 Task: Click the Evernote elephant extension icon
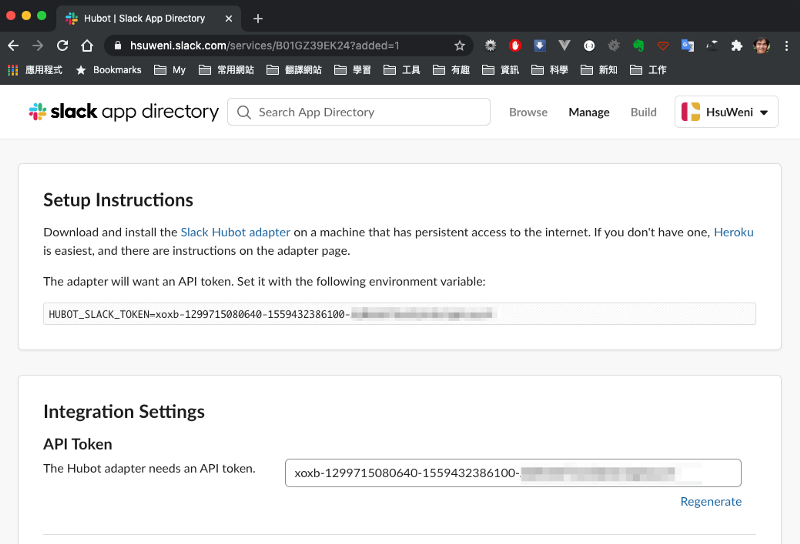point(638,45)
